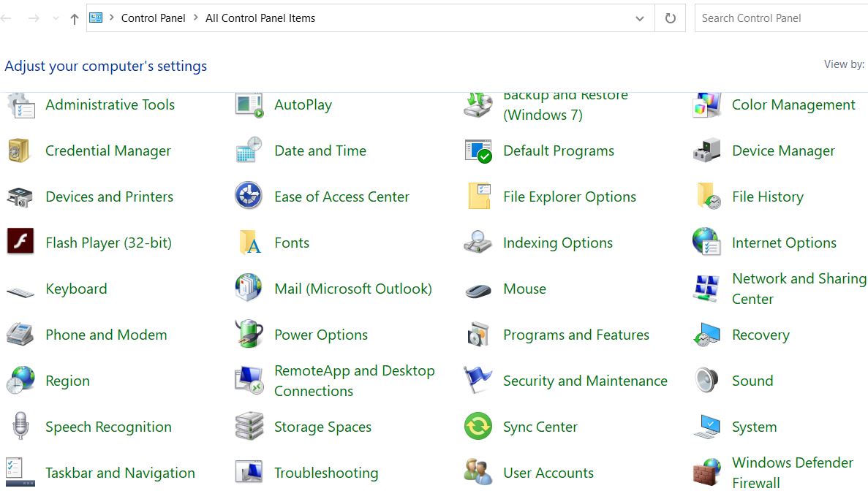Click the All Control Panel Items breadcrumb

pos(260,18)
